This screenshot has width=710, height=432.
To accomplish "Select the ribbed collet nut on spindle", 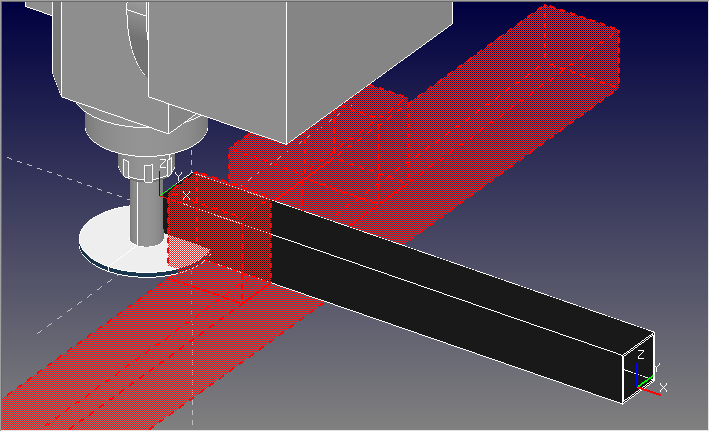I will tap(140, 169).
